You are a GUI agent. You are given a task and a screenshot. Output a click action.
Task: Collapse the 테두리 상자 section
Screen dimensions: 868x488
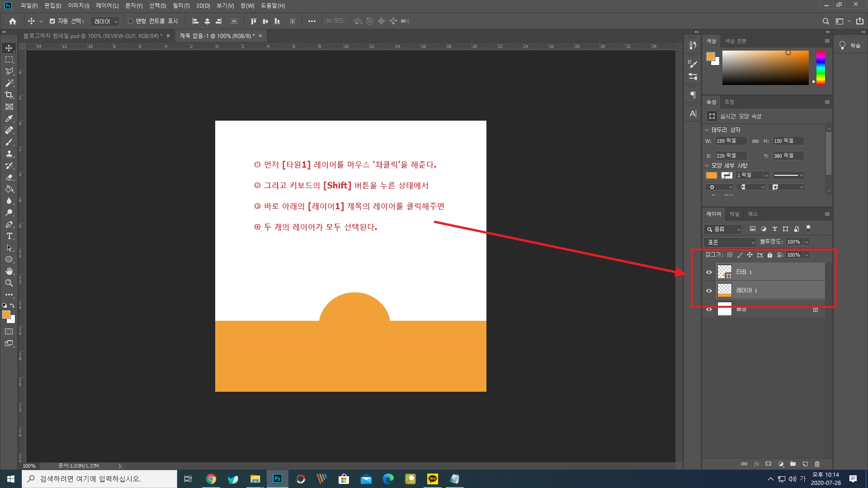[x=707, y=130]
